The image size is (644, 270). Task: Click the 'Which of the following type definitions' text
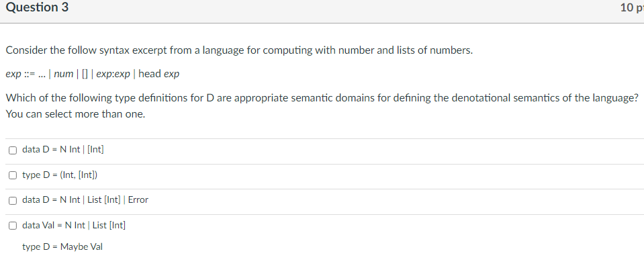(x=322, y=98)
